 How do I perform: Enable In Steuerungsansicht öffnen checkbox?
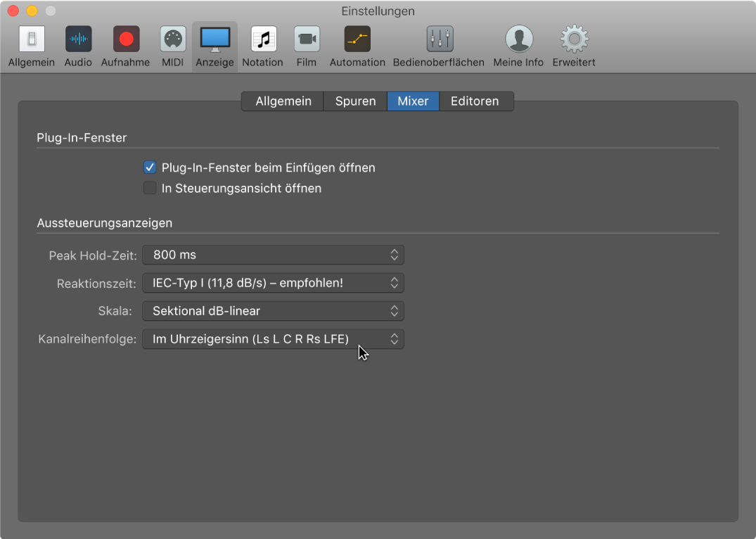click(149, 188)
